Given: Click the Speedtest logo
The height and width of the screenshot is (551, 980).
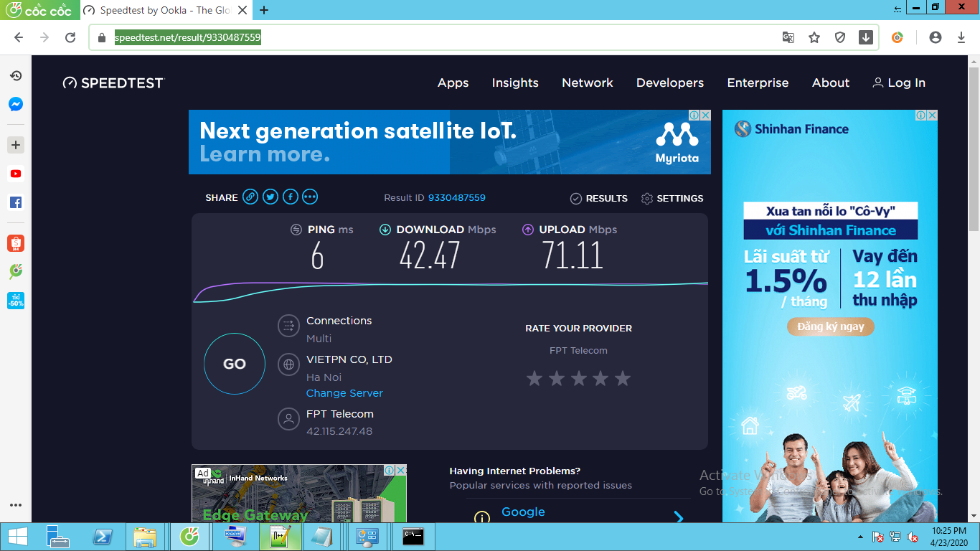Looking at the screenshot, I should point(113,83).
